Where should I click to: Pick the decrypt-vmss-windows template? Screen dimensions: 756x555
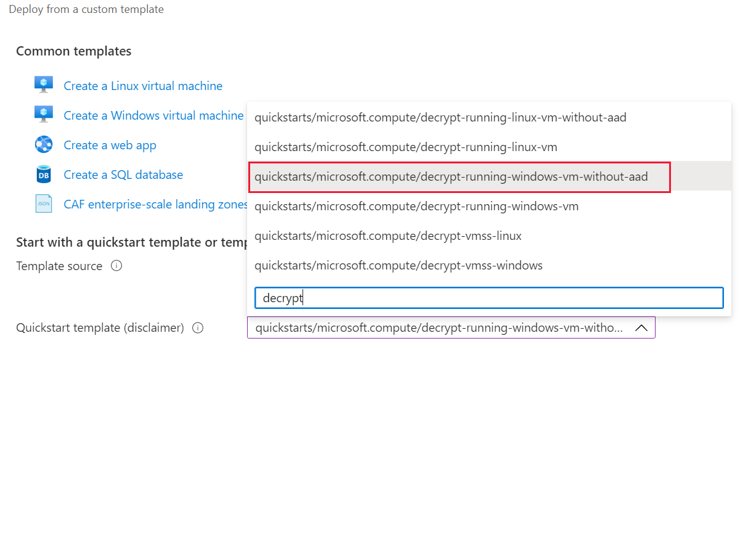[x=489, y=265]
